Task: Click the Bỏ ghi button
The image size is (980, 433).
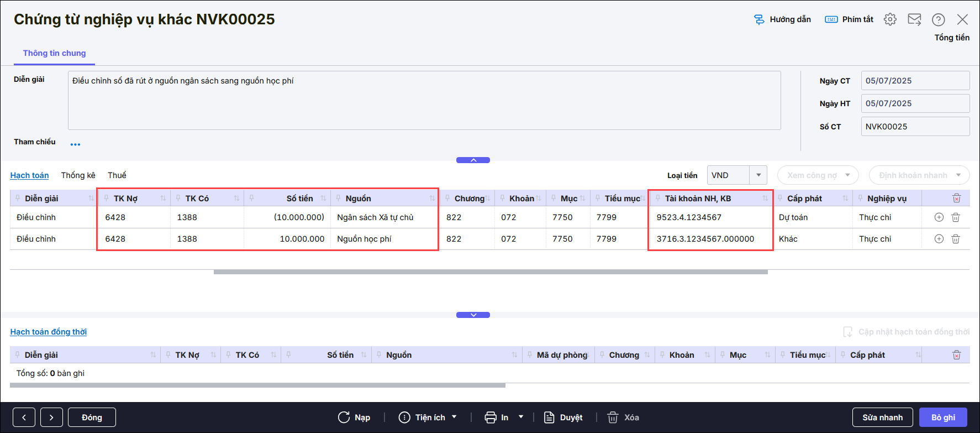Action: [x=942, y=418]
